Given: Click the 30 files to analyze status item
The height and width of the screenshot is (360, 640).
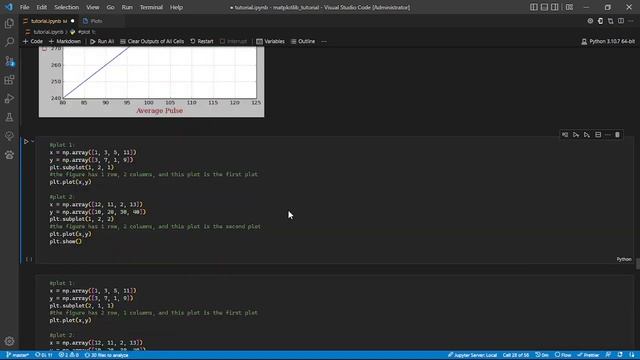Looking at the screenshot, I should coord(106,355).
